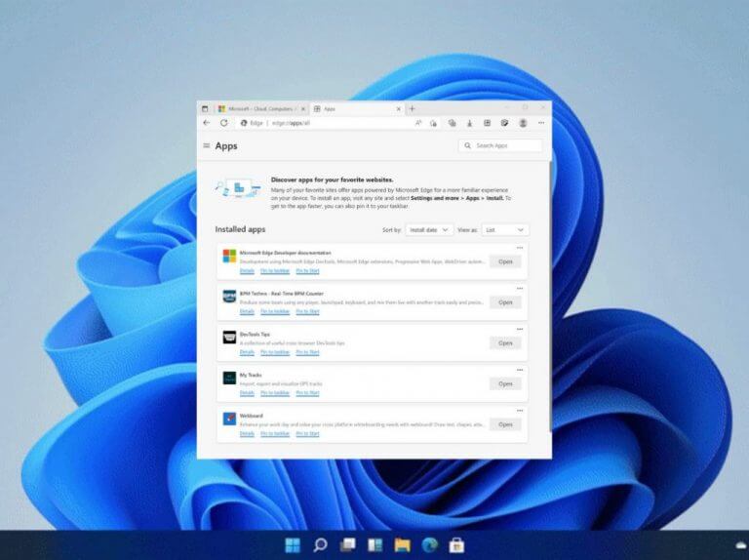View Details for DevTools Tips
This screenshot has width=749, height=560.
247,352
